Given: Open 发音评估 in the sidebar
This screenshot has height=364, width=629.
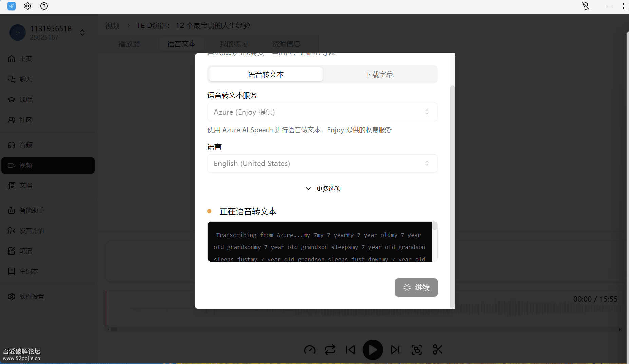Looking at the screenshot, I should pos(32,231).
